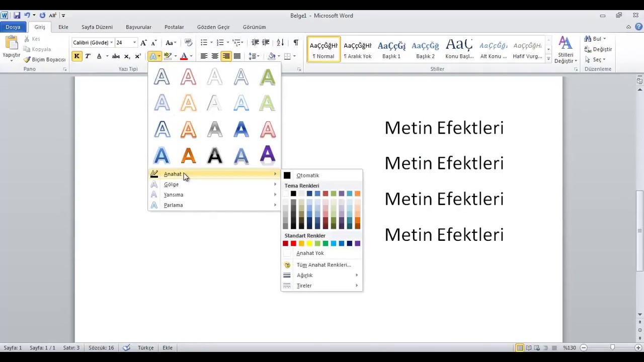Center align text

(x=215, y=56)
